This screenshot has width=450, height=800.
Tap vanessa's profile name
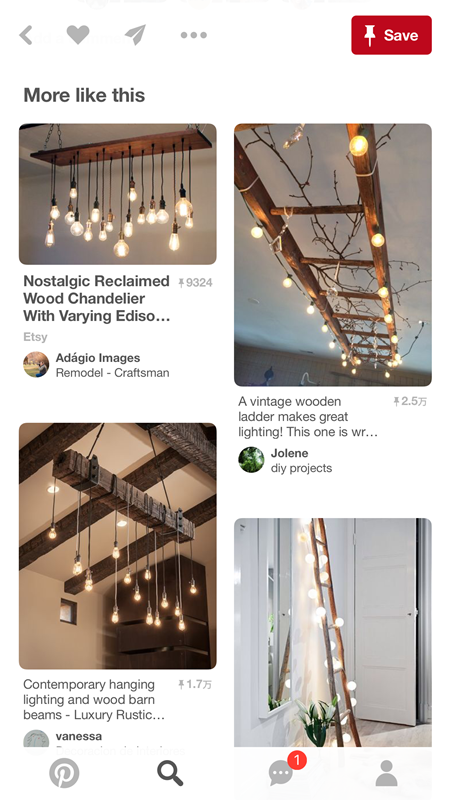(x=79, y=736)
